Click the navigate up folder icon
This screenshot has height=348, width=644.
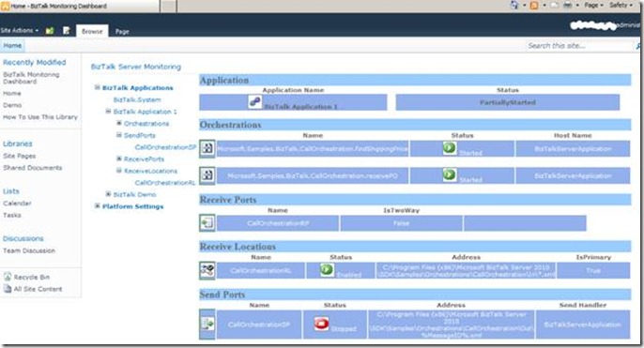click(x=50, y=30)
